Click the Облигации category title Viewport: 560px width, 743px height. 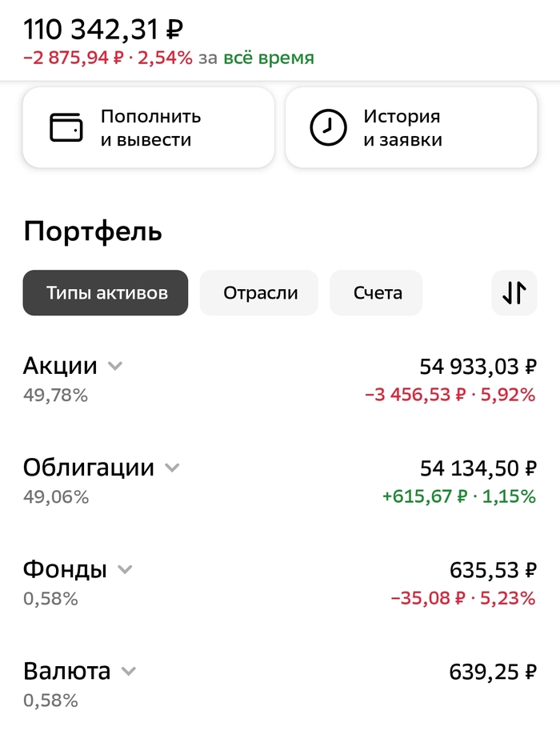(88, 468)
